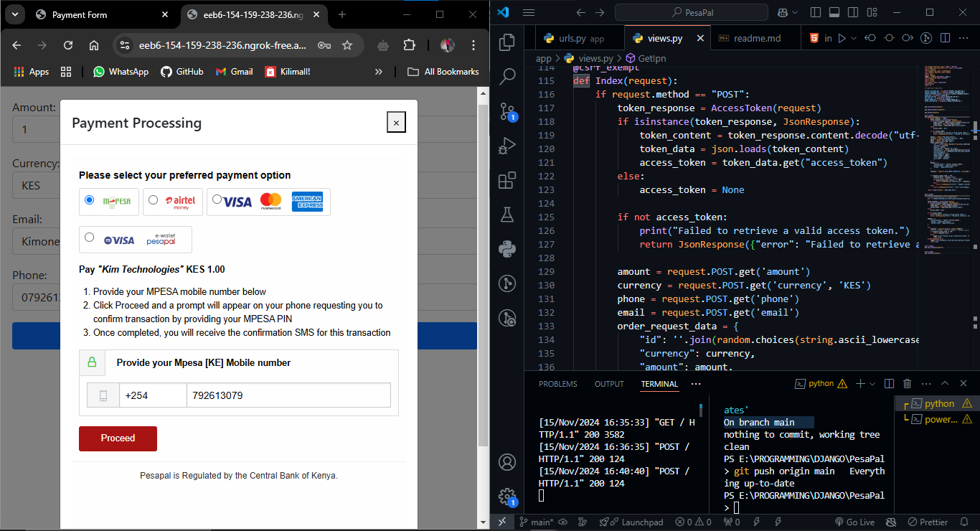Show the hidden bookmarks overflow chevron
The width and height of the screenshot is (980, 531).
(x=379, y=72)
